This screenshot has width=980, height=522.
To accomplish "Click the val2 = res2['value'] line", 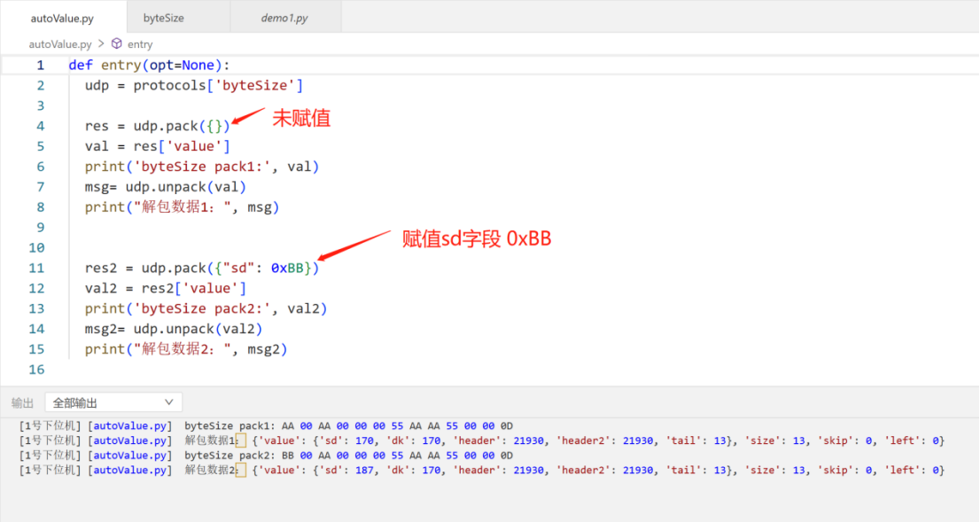I will 166,288.
